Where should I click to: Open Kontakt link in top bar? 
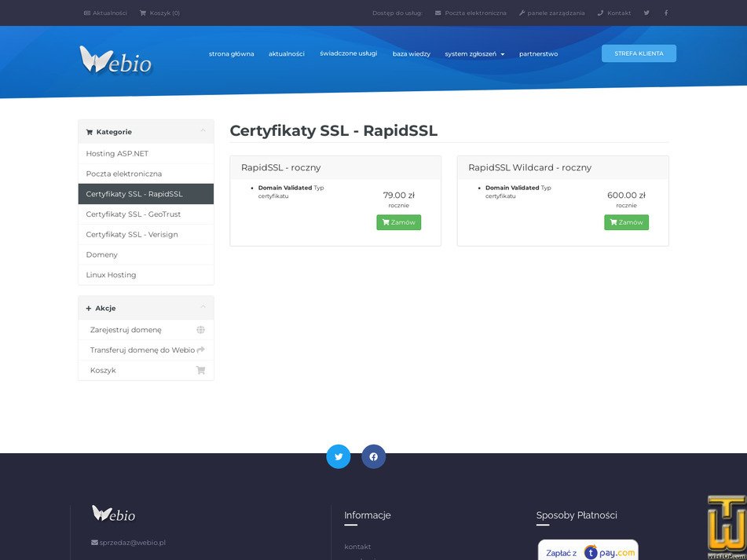[x=614, y=13]
